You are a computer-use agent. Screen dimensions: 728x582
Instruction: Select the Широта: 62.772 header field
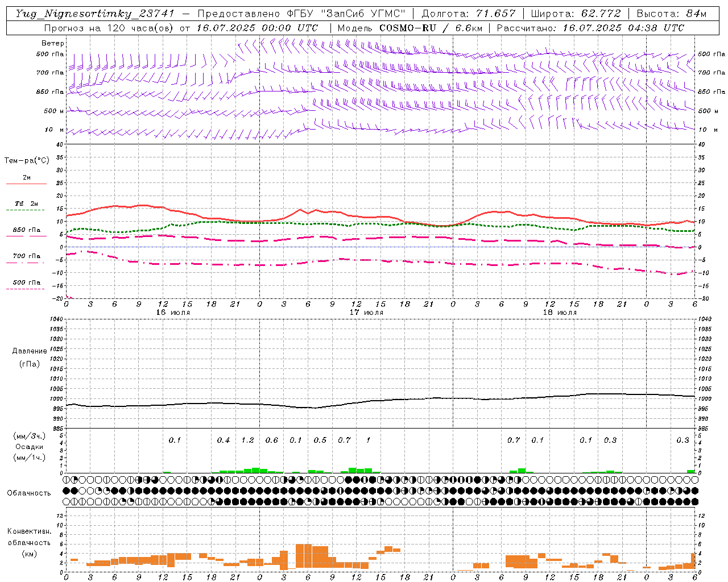576,14
